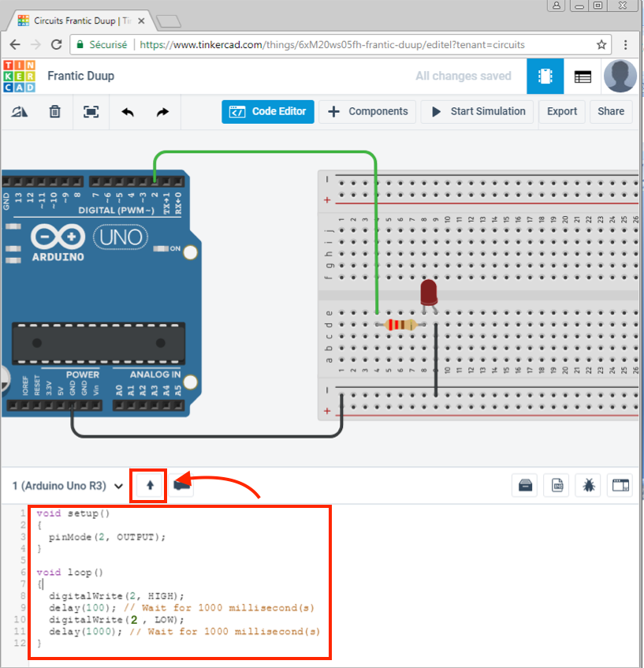This screenshot has height=668, width=644.
Task: View site security lock info
Action: [80, 45]
